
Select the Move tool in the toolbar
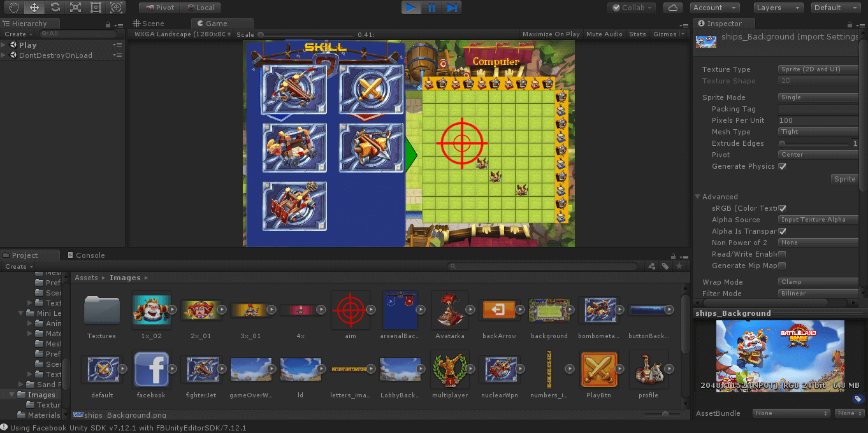pyautogui.click(x=34, y=8)
